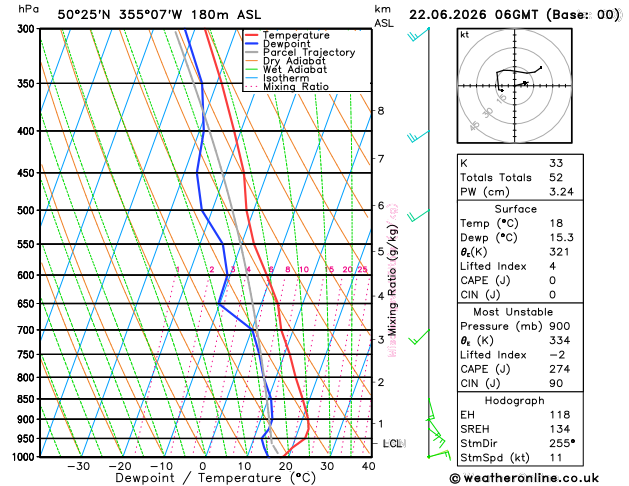The height and width of the screenshot is (486, 629).
Task: Click the surface Temp value 18
Action: (x=556, y=223)
